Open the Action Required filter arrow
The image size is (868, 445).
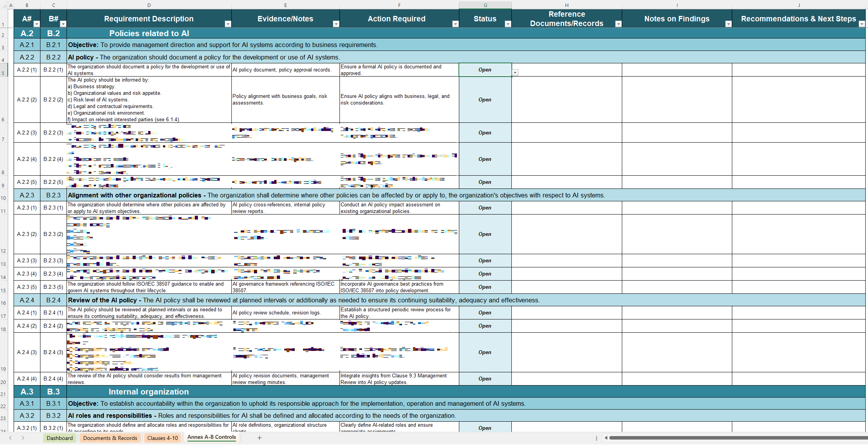[x=455, y=24]
